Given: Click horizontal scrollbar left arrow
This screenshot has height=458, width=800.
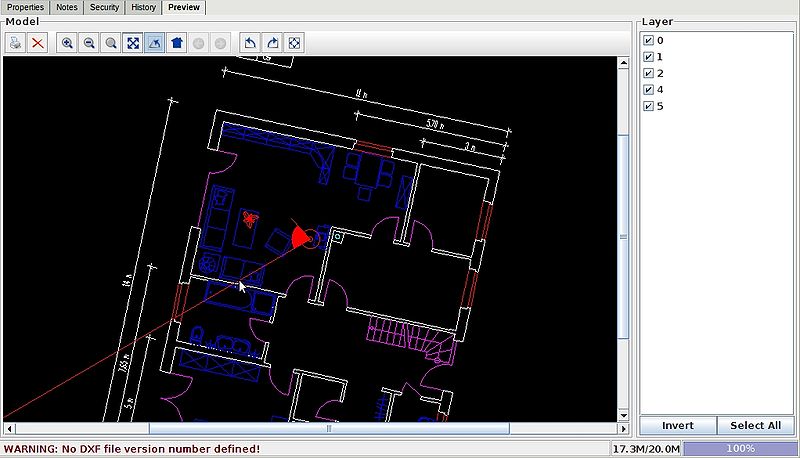Looking at the screenshot, I should (x=9, y=428).
